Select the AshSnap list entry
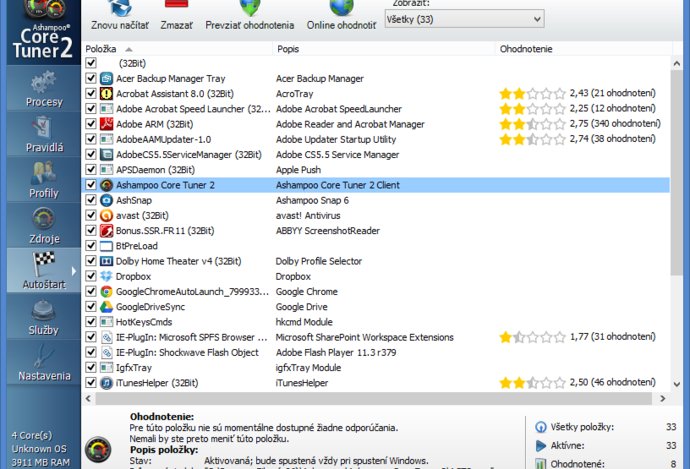 click(x=135, y=200)
